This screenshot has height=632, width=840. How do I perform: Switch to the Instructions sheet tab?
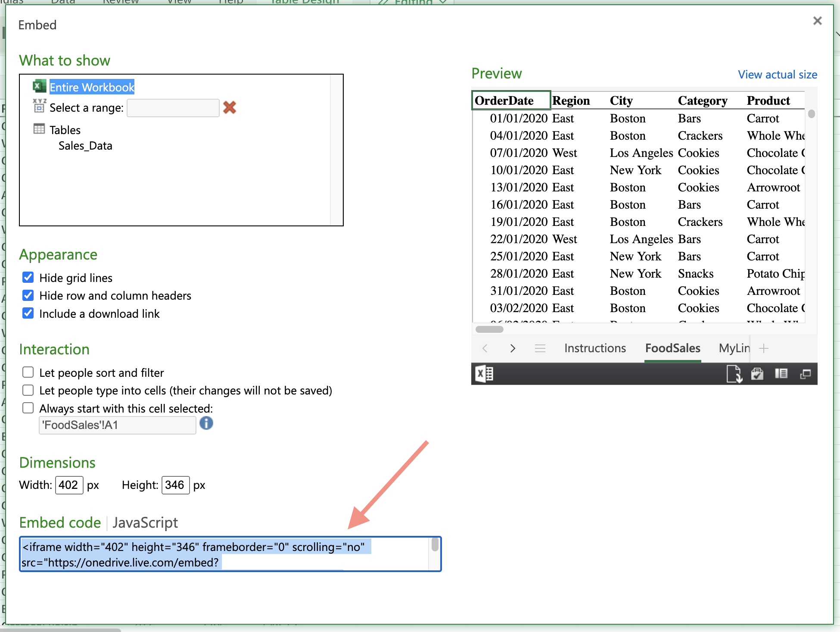[x=595, y=348]
